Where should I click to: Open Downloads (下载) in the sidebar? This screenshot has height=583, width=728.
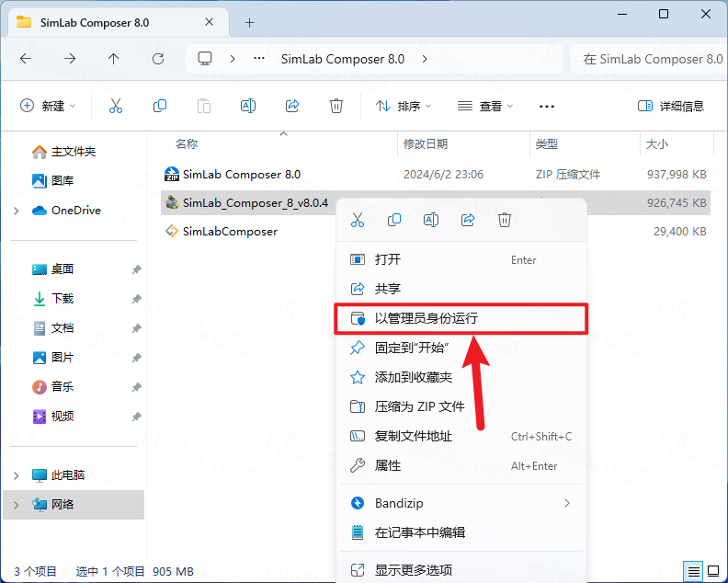pos(52,298)
